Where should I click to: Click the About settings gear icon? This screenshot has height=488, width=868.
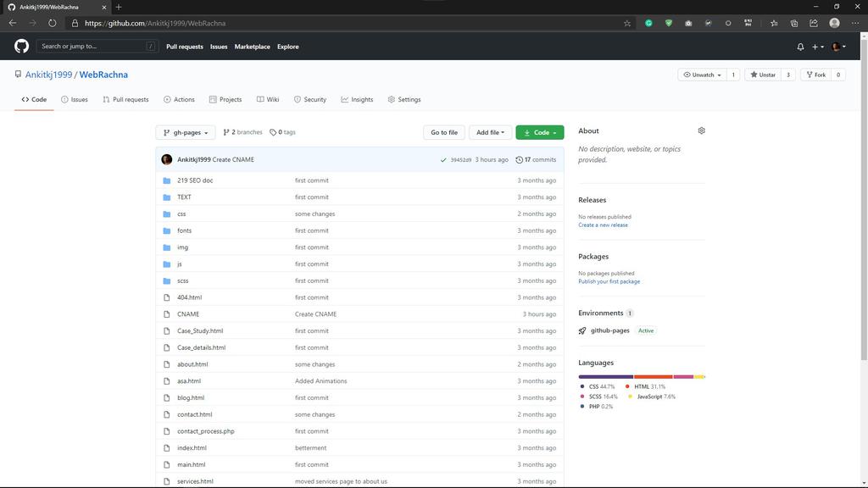coord(701,130)
